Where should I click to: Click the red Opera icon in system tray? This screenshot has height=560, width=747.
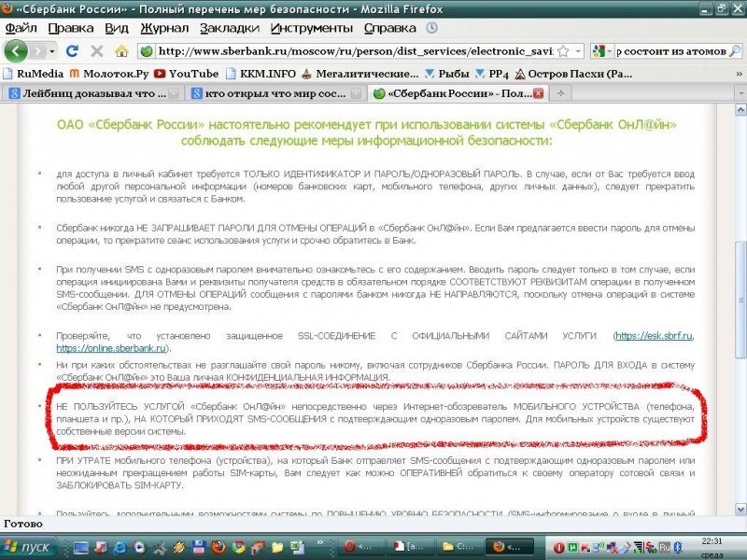tap(559, 547)
